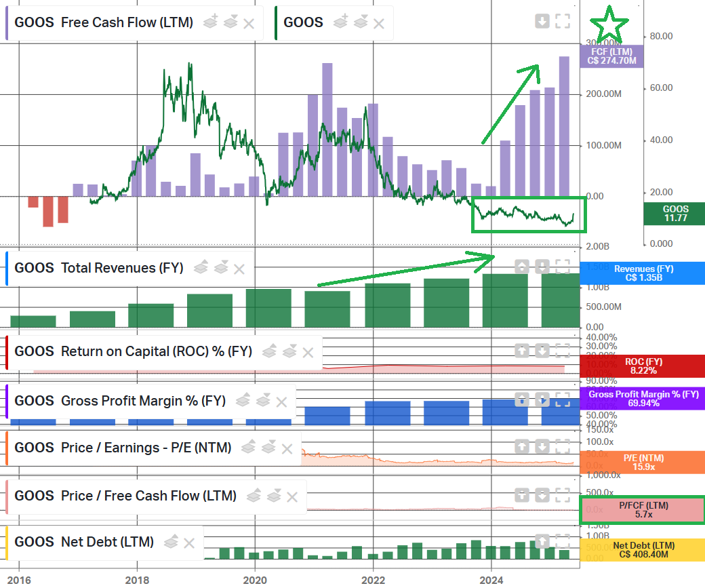This screenshot has height=588, width=705.
Task: Select the Return on Capital (ROC) % (FY) label
Action: click(134, 351)
